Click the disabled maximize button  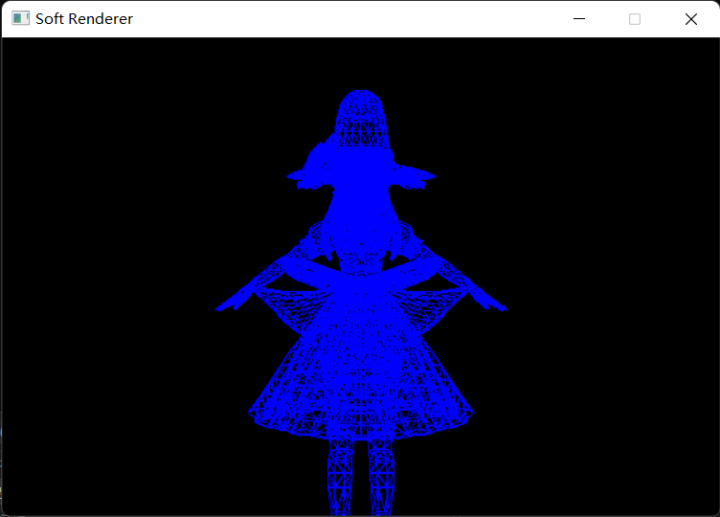coord(635,19)
